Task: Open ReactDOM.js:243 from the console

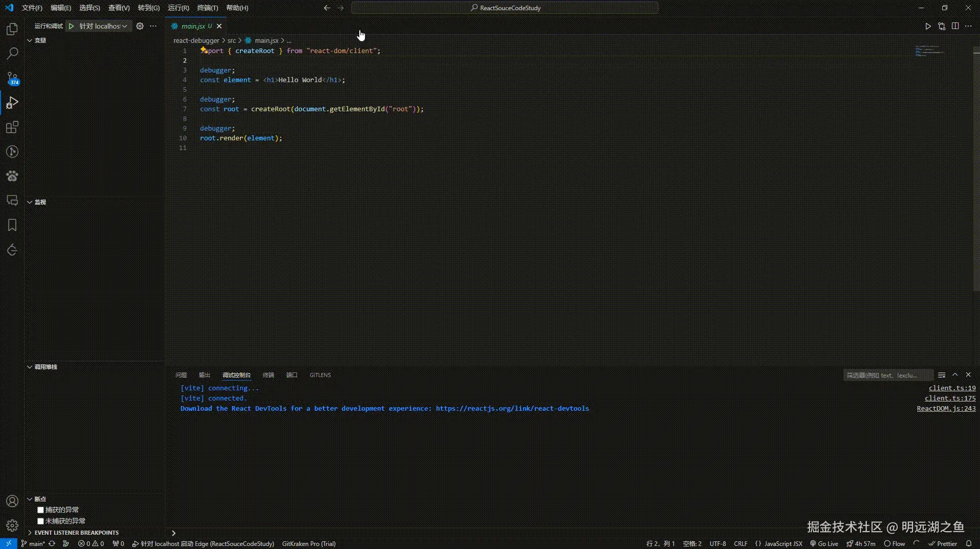Action: [947, 408]
